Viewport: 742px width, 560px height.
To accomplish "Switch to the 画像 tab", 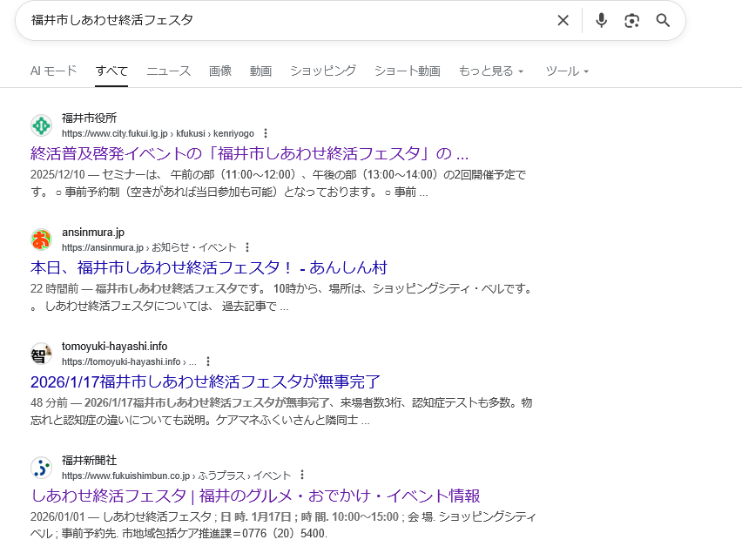I will click(x=219, y=71).
